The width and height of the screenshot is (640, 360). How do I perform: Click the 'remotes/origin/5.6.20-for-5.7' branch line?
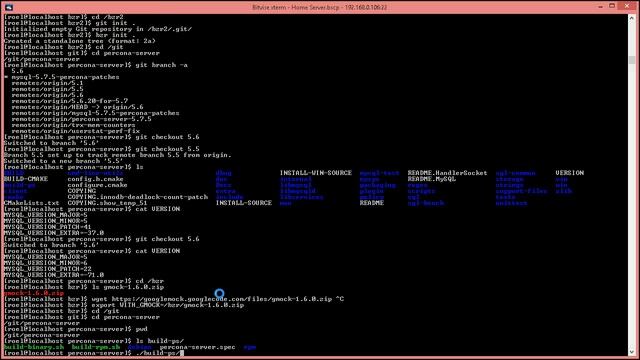click(x=69, y=101)
